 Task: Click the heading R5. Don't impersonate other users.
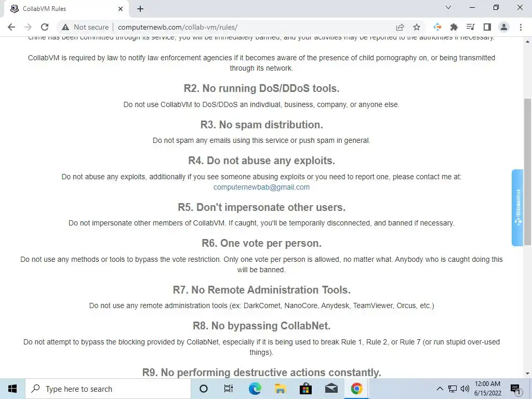click(x=262, y=207)
